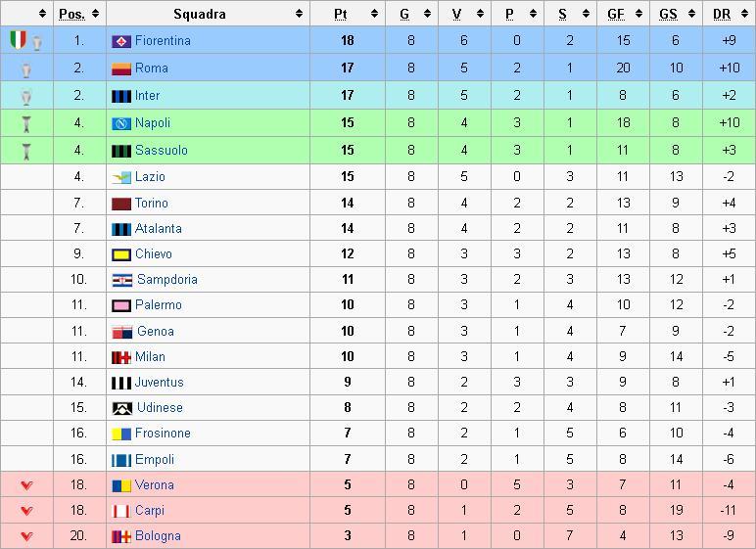Click the red relegation arrow beside Verona
This screenshot has height=549, width=756.
click(27, 485)
